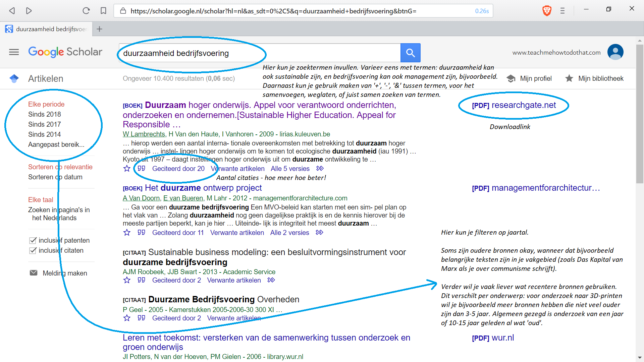Open Verwante artikelen for Duurzaam hoger onderwijs

(237, 169)
